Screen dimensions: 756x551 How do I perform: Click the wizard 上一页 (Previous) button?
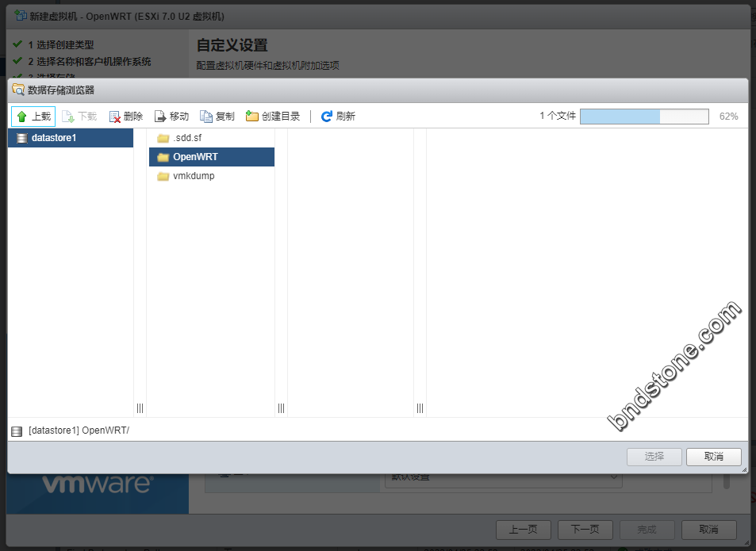coord(523,530)
